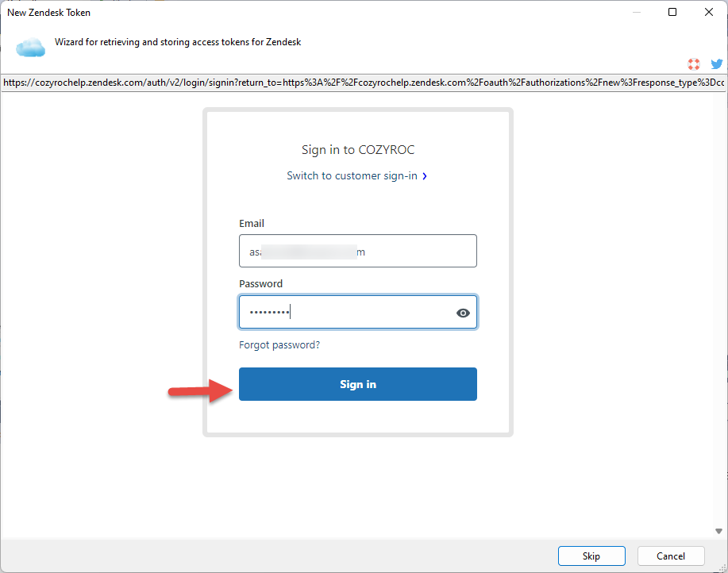Select the URL address bar

point(364,83)
